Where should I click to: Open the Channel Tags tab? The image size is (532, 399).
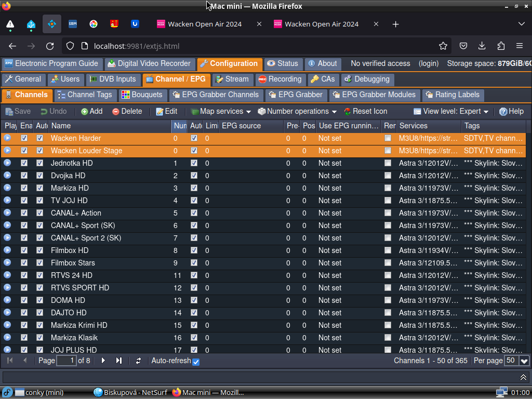coord(85,95)
